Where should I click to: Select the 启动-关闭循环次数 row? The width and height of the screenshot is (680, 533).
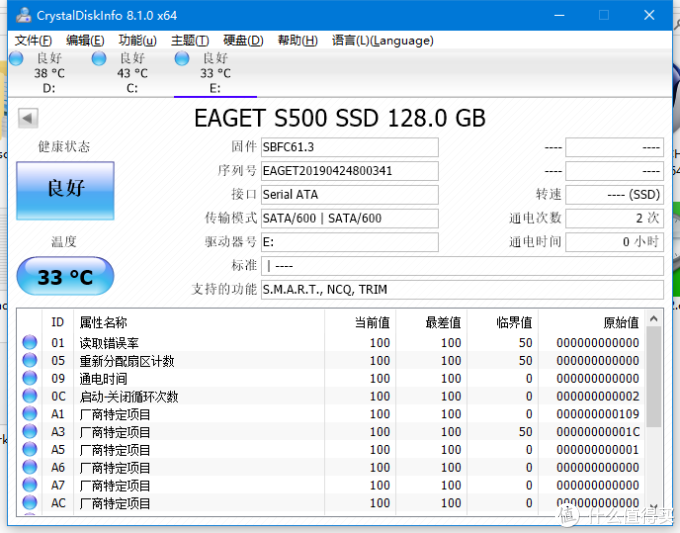pos(331,396)
